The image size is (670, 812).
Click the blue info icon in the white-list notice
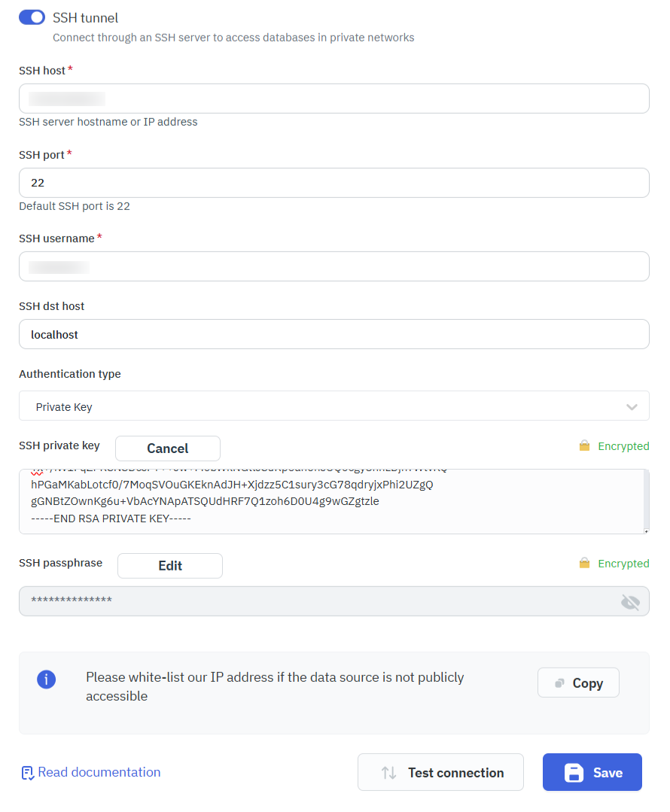[47, 680]
